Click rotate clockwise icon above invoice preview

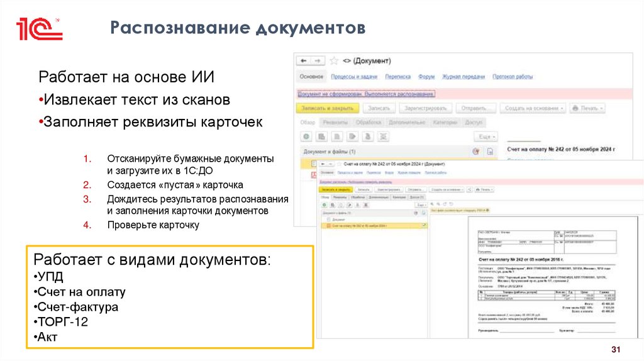pos(445,204)
